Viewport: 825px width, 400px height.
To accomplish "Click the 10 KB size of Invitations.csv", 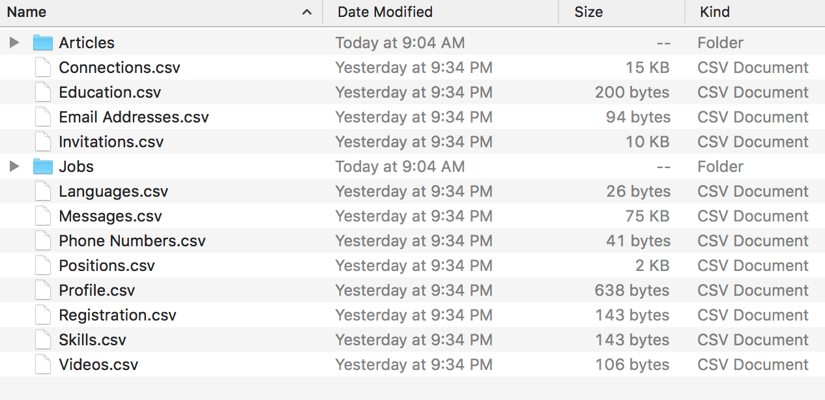I will (x=647, y=142).
